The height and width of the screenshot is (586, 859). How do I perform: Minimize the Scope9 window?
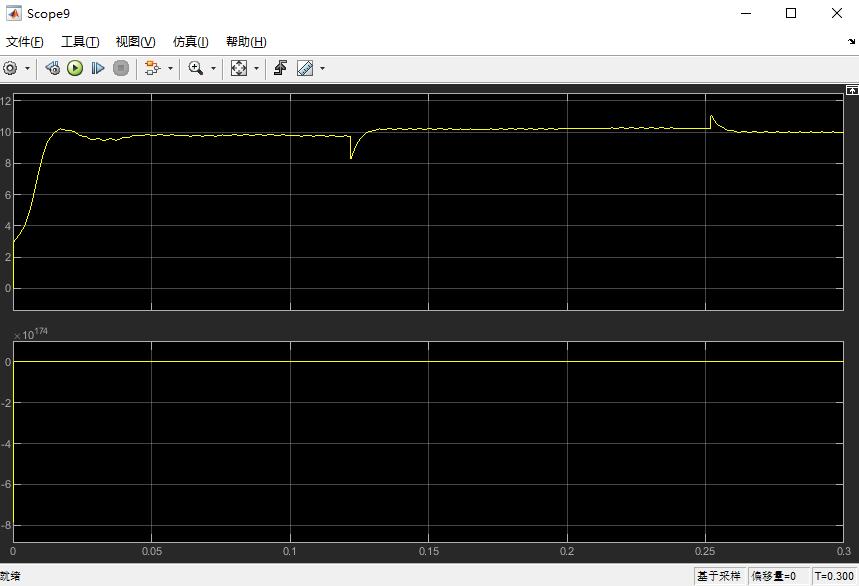point(746,13)
